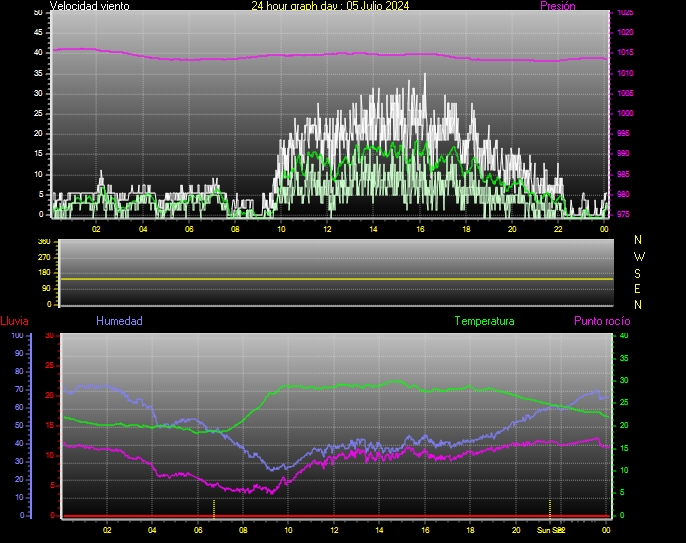
Task: Click the yellow wind direction line
Action: point(336,279)
